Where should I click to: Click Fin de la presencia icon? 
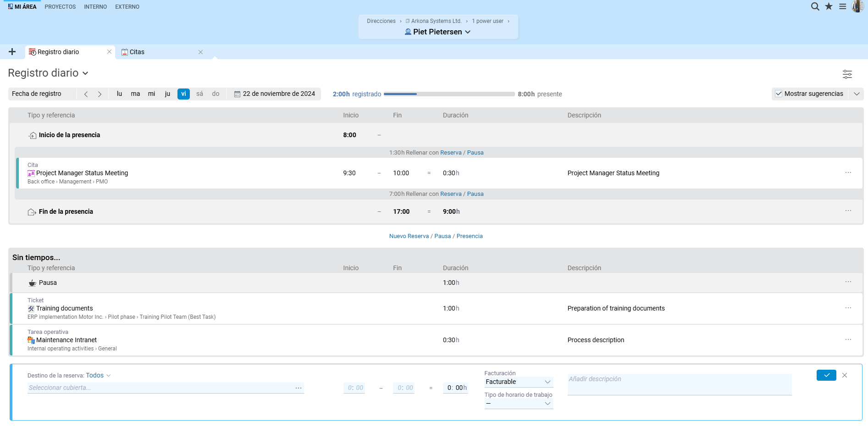[32, 212]
